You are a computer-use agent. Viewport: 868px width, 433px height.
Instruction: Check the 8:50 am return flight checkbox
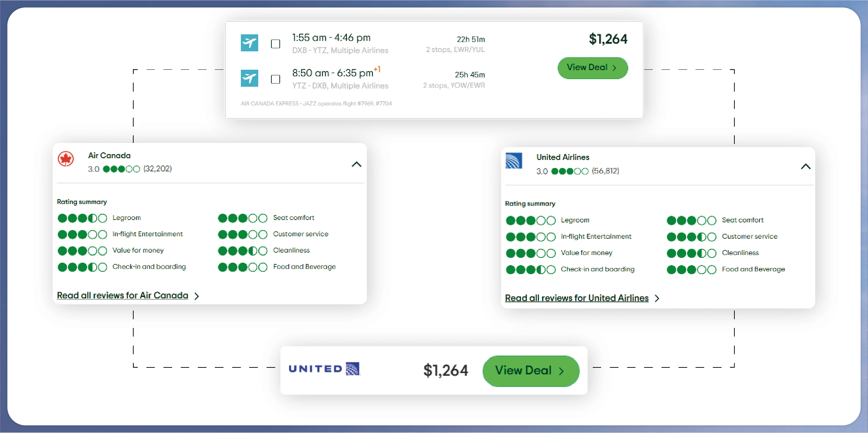276,79
